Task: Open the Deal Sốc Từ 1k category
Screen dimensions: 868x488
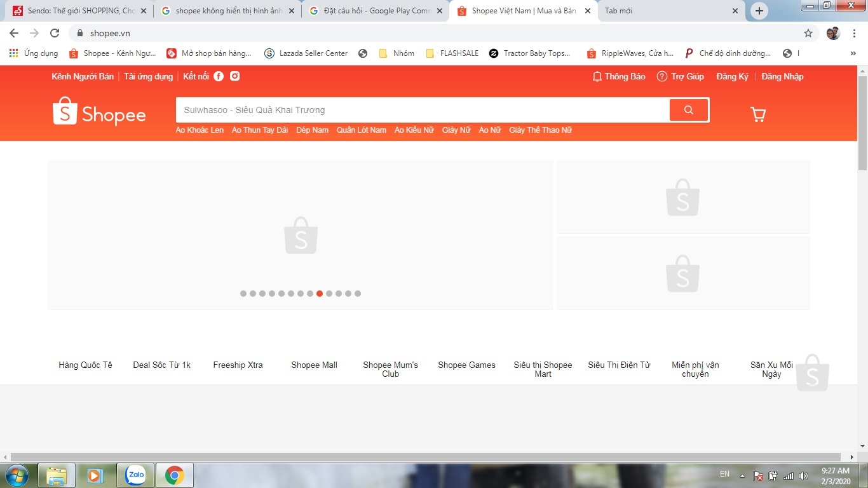Action: (x=161, y=365)
